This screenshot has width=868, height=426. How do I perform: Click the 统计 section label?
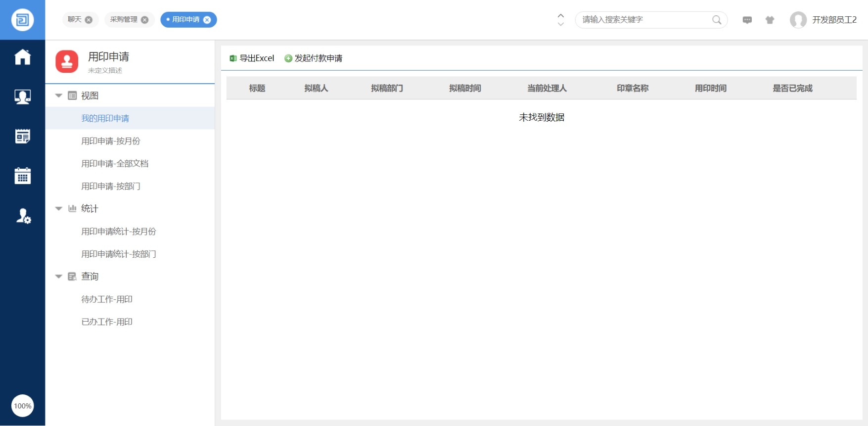[x=90, y=208]
